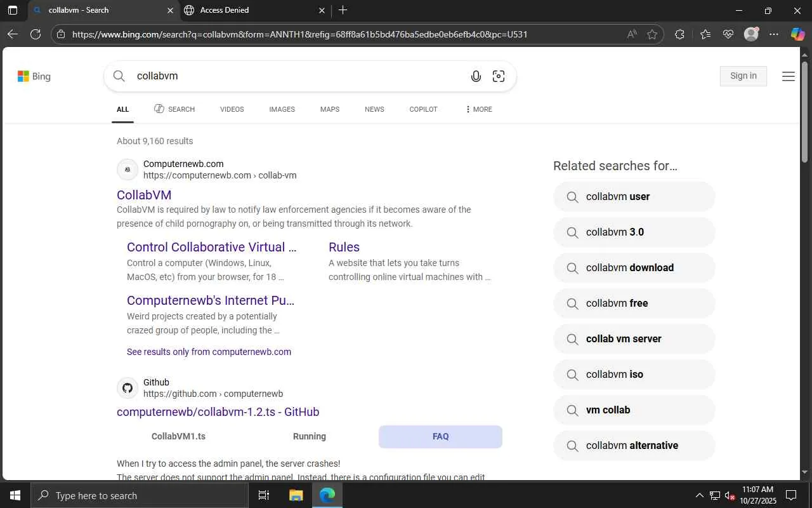Select the ALL results tab
Screen dimensions: 812x508
click(123, 109)
